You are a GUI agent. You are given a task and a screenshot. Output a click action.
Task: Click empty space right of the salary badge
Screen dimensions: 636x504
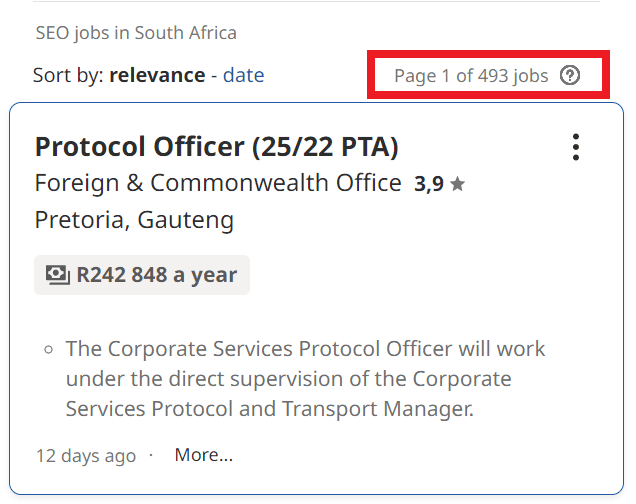click(x=420, y=275)
